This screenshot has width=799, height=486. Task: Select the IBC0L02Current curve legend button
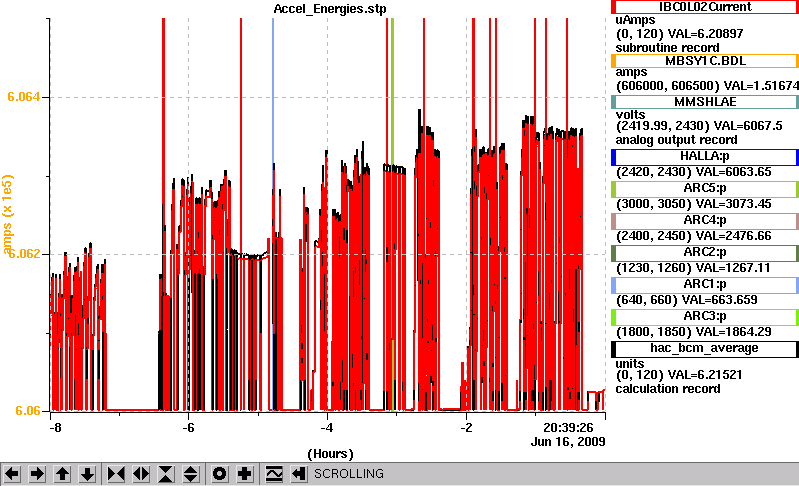tap(705, 7)
